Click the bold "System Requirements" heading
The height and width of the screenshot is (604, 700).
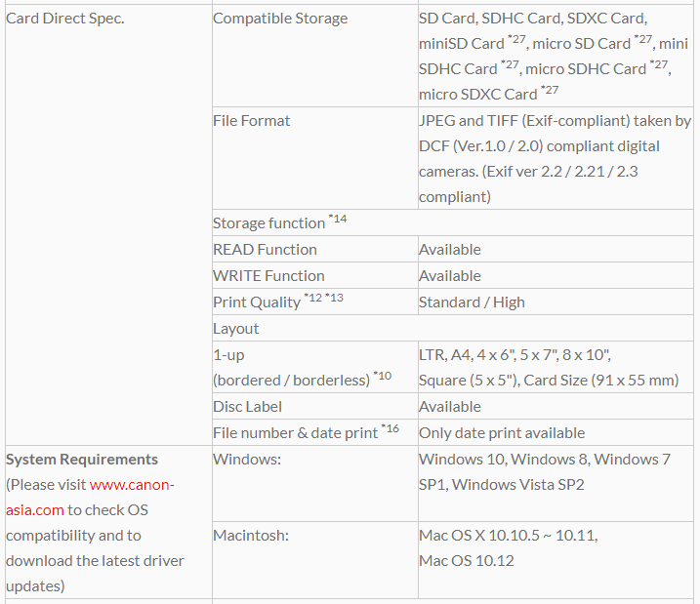82,460
